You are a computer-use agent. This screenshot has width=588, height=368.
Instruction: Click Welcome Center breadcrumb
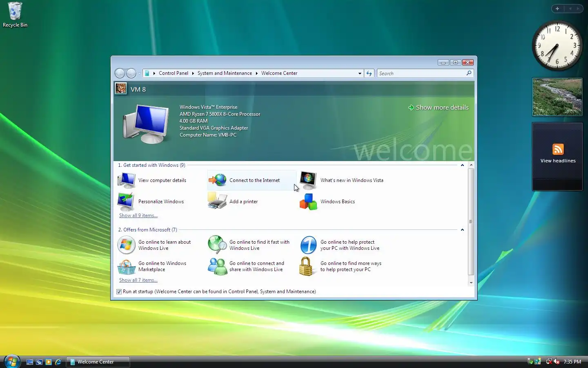tap(279, 73)
